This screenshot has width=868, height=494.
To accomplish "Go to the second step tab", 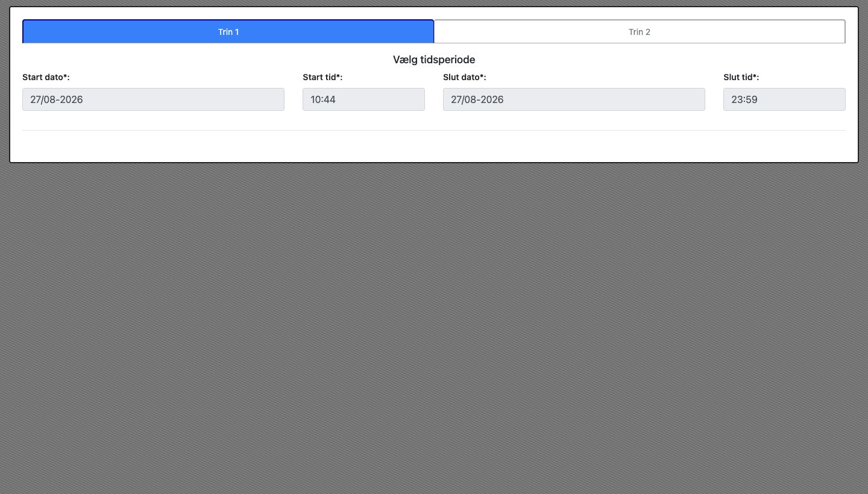I will [640, 32].
